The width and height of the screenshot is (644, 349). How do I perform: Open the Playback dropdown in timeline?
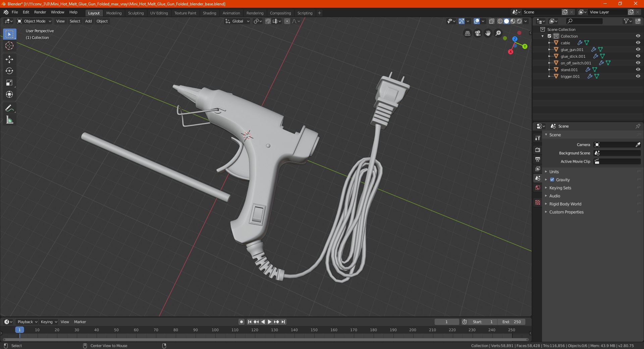pyautogui.click(x=27, y=322)
